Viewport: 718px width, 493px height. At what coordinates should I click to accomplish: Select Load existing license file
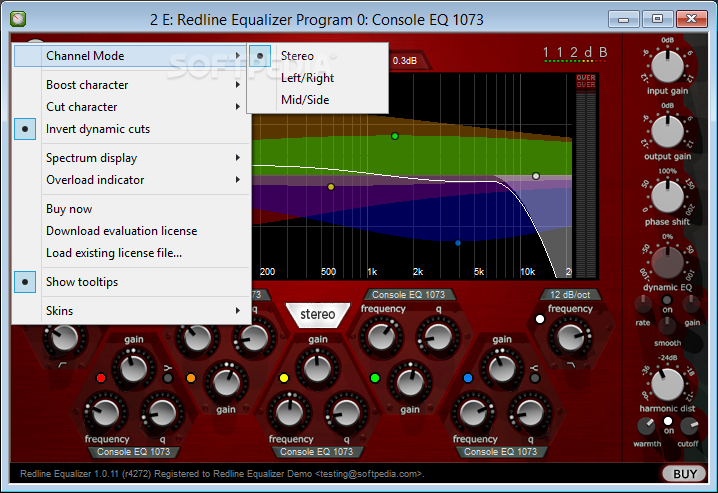(131, 253)
